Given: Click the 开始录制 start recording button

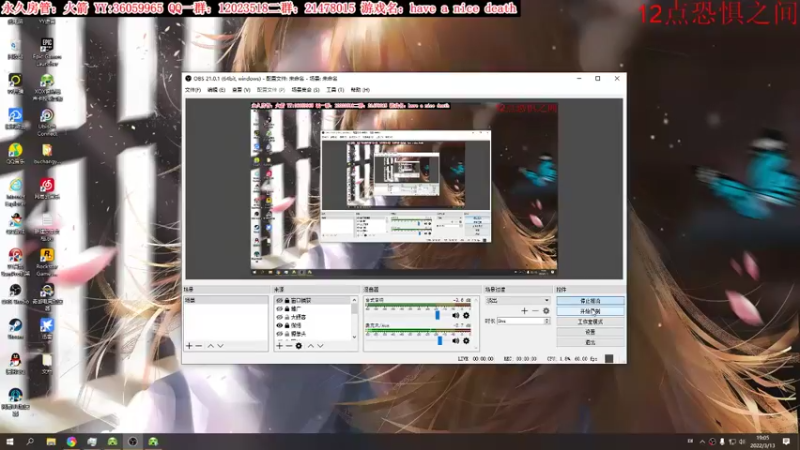Looking at the screenshot, I should [x=590, y=311].
